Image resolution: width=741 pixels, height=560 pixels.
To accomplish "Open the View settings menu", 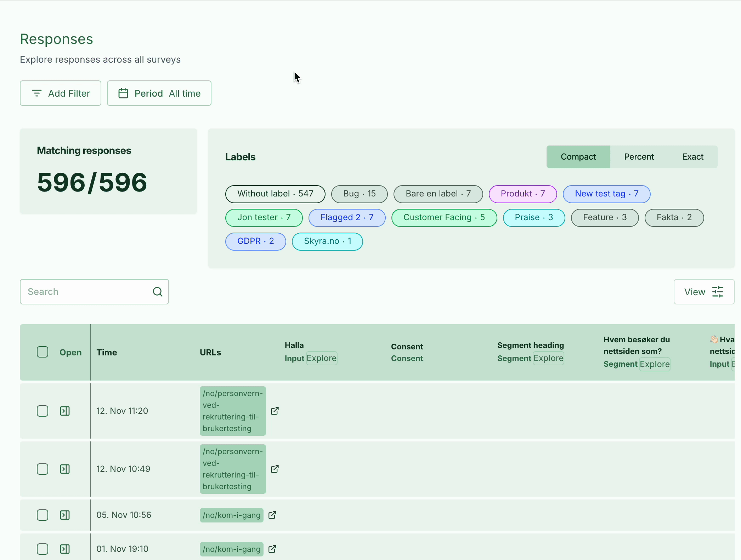I will [x=704, y=292].
